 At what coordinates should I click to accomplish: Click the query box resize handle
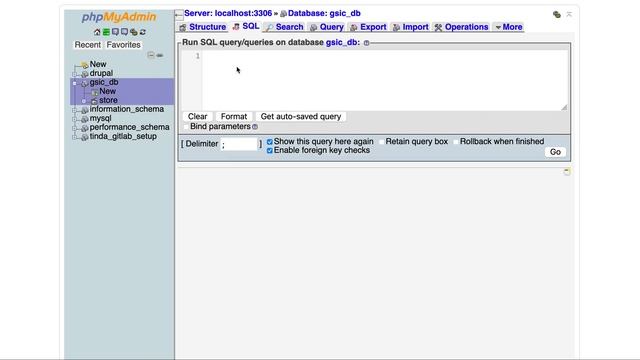pyautogui.click(x=564, y=107)
